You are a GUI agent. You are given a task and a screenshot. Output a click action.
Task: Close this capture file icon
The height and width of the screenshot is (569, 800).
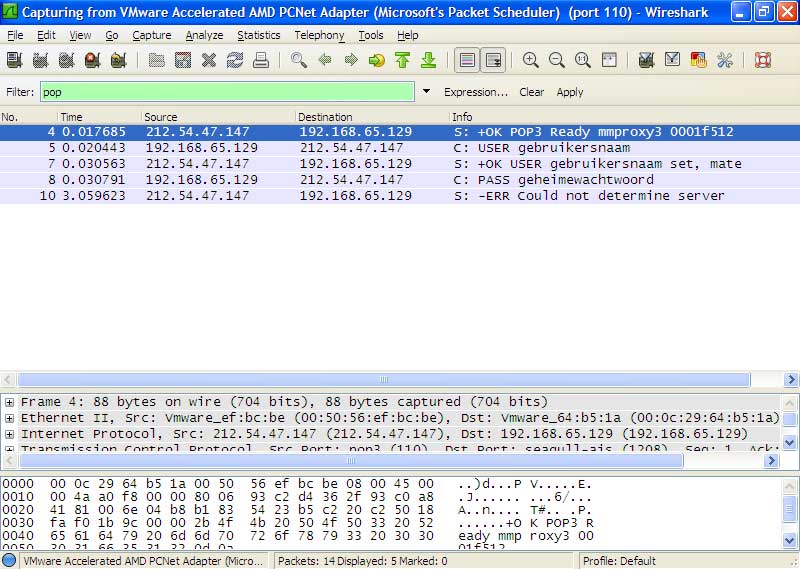click(209, 60)
